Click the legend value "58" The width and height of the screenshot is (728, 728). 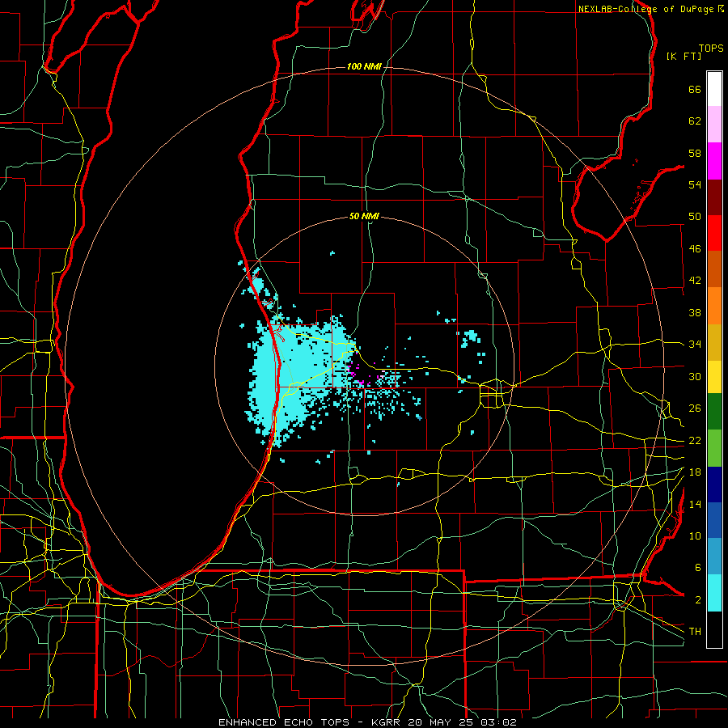tap(695, 153)
